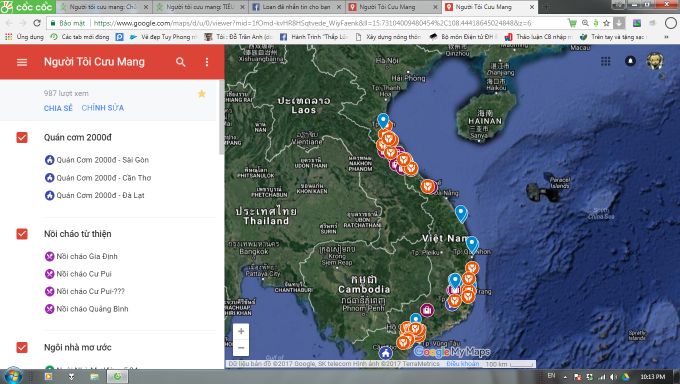This screenshot has width=680, height=384.
Task: Star this map with the yellow star
Action: click(202, 94)
